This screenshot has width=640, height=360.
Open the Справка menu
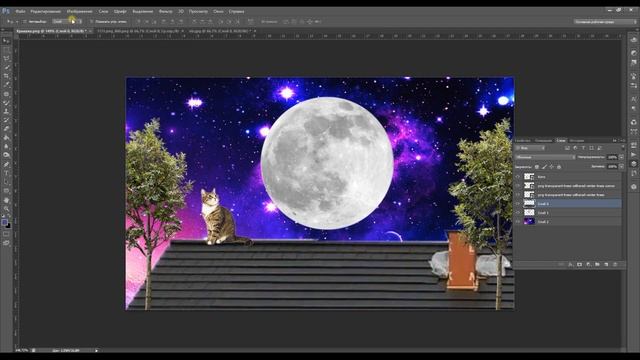[x=236, y=11]
